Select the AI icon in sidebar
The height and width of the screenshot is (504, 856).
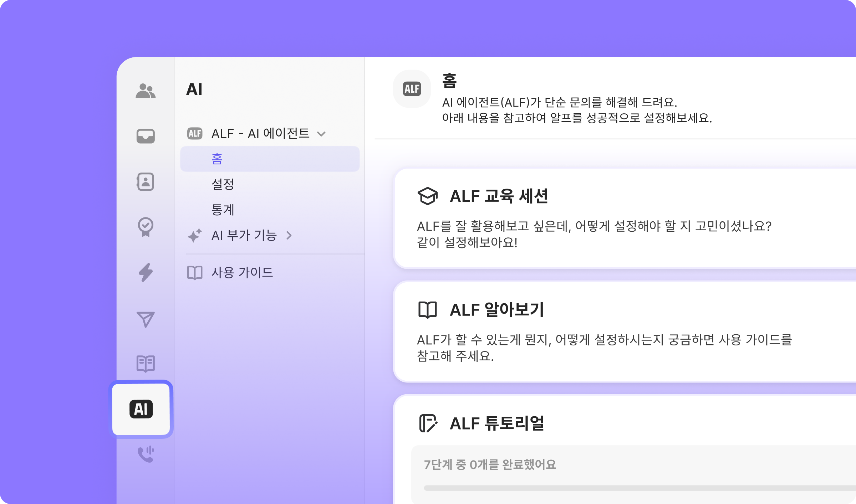pos(141,409)
